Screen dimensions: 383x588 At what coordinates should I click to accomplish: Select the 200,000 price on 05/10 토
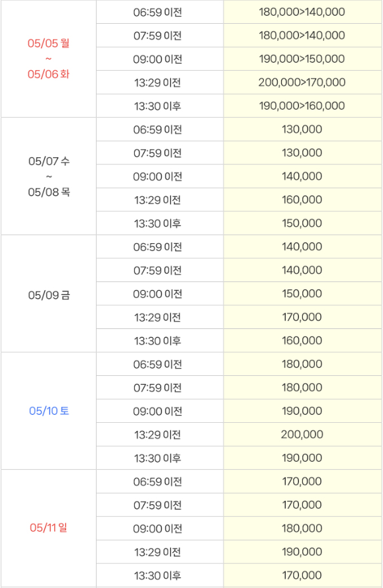pos(302,435)
